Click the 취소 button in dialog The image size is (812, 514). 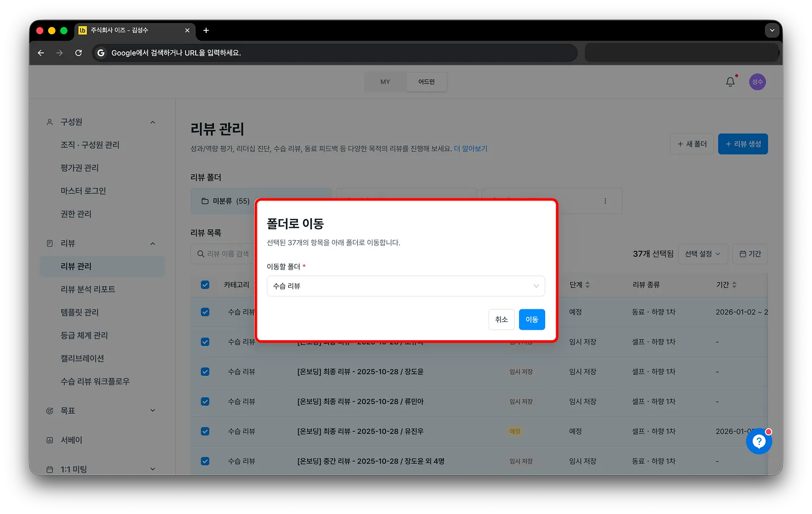click(x=501, y=319)
